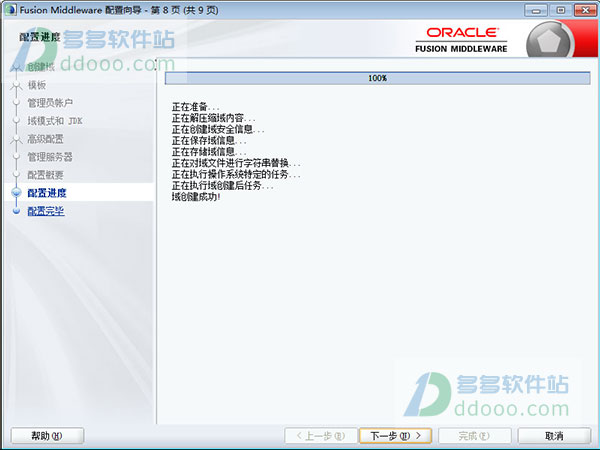Click the 正在执行域创建后任务... log line
This screenshot has width=600, height=450.
tap(222, 186)
